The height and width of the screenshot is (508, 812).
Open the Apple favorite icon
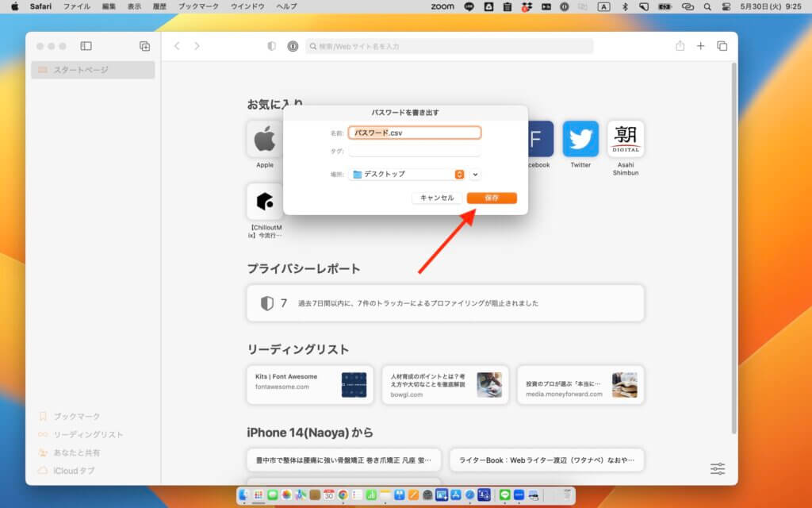[265, 139]
